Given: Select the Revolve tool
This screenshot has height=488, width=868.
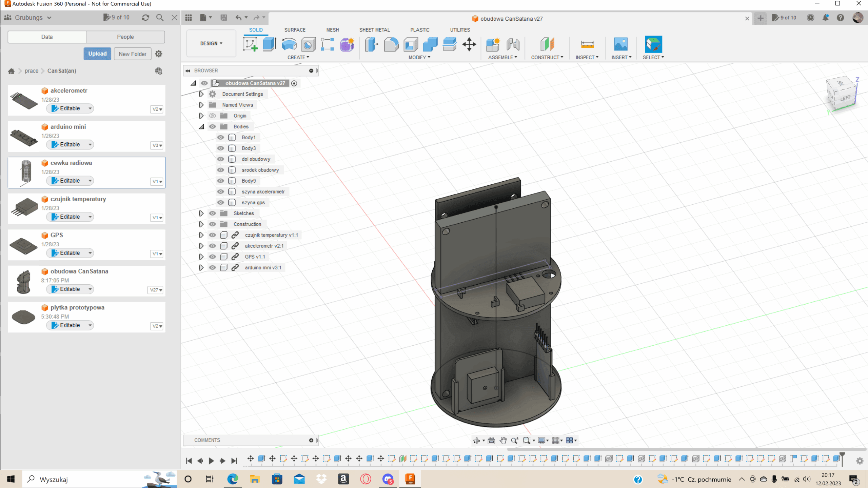Looking at the screenshot, I should pyautogui.click(x=289, y=44).
